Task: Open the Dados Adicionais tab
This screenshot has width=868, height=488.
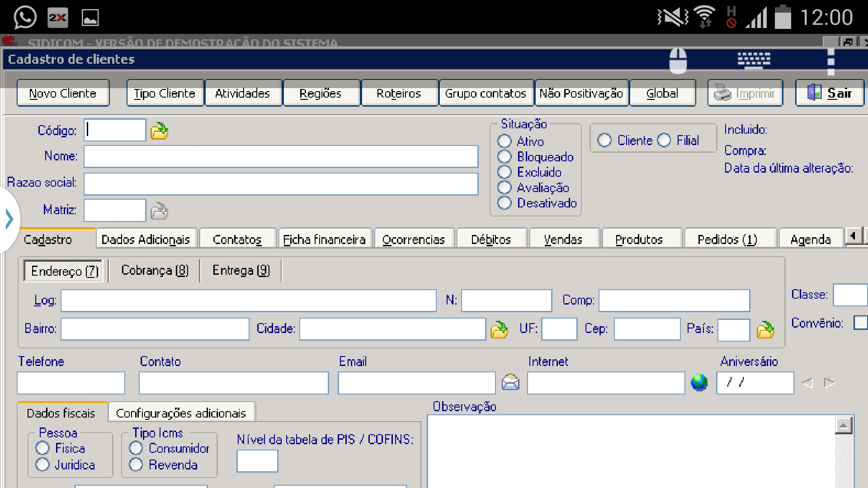Action: point(146,239)
